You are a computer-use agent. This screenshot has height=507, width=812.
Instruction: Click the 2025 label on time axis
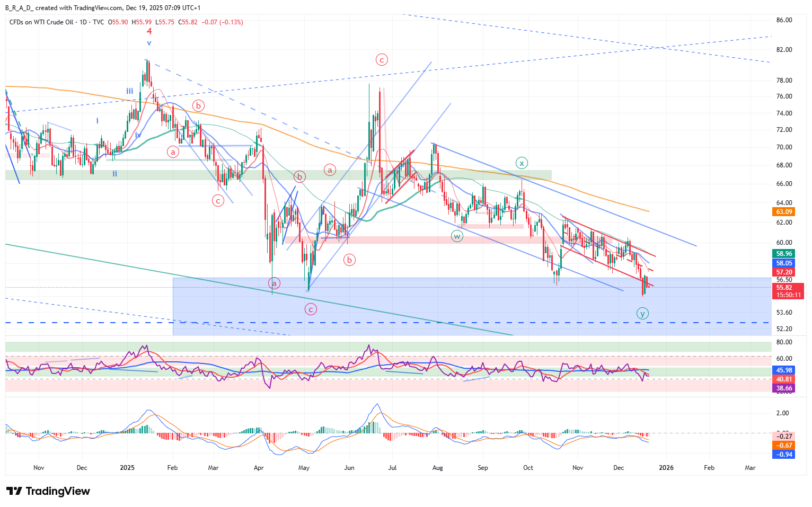127,468
